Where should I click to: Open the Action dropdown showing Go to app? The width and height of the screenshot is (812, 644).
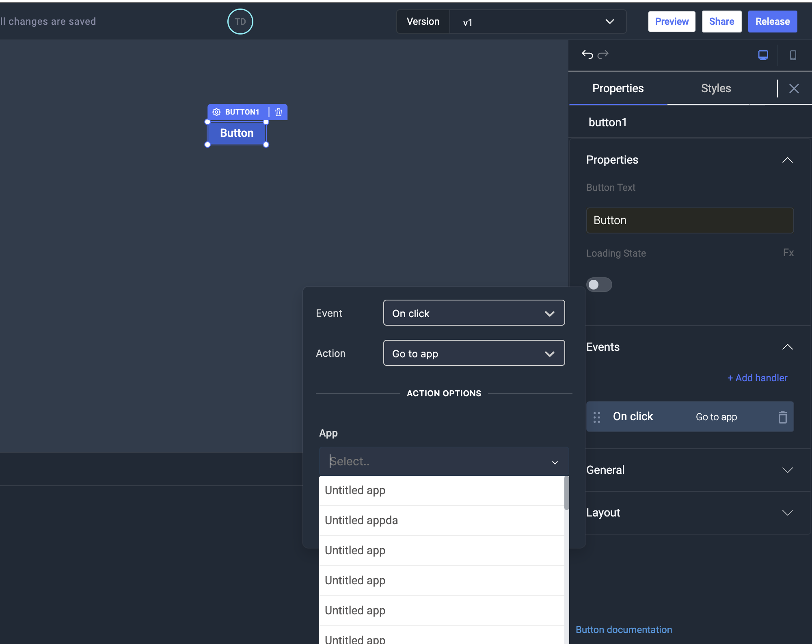click(x=473, y=353)
